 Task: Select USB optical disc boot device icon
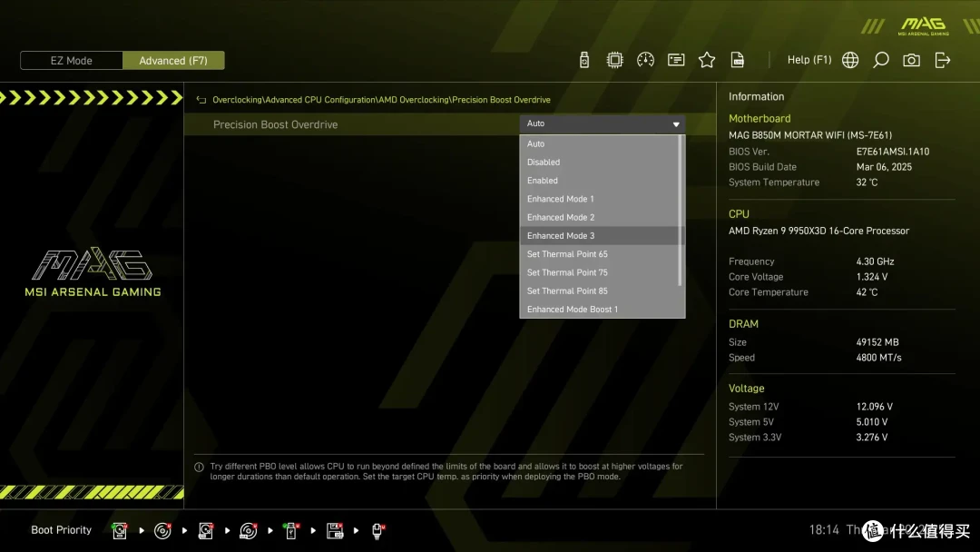(248, 531)
